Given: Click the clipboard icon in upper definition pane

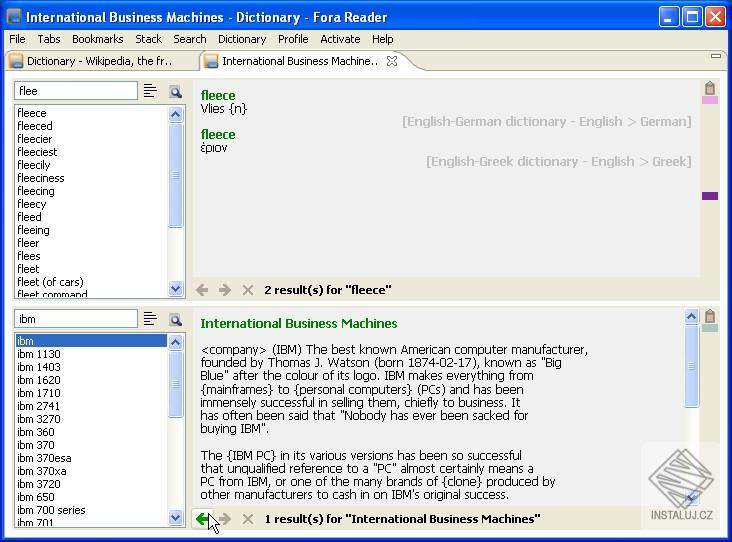Looking at the screenshot, I should click(x=710, y=88).
